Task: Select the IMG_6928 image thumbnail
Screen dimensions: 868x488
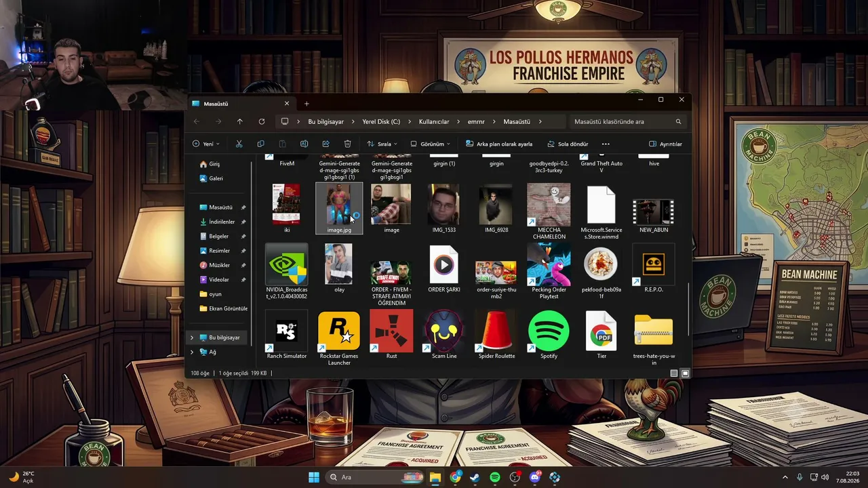Action: (x=496, y=209)
